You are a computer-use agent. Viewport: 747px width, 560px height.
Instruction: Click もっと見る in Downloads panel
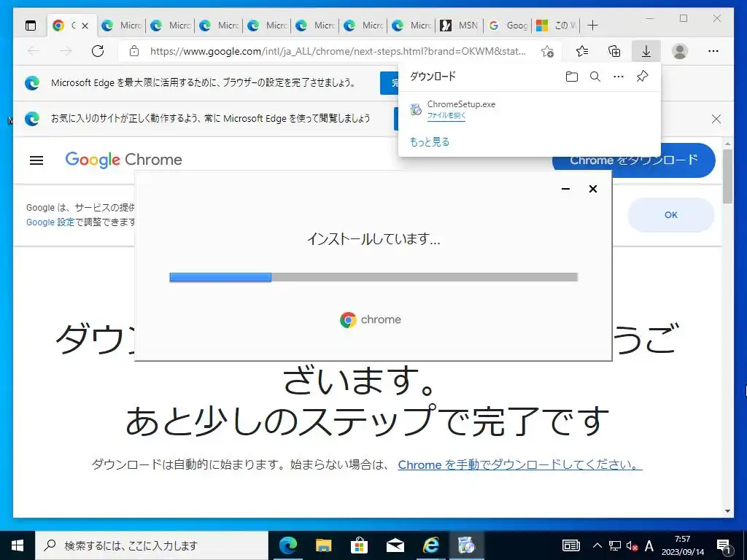430,142
